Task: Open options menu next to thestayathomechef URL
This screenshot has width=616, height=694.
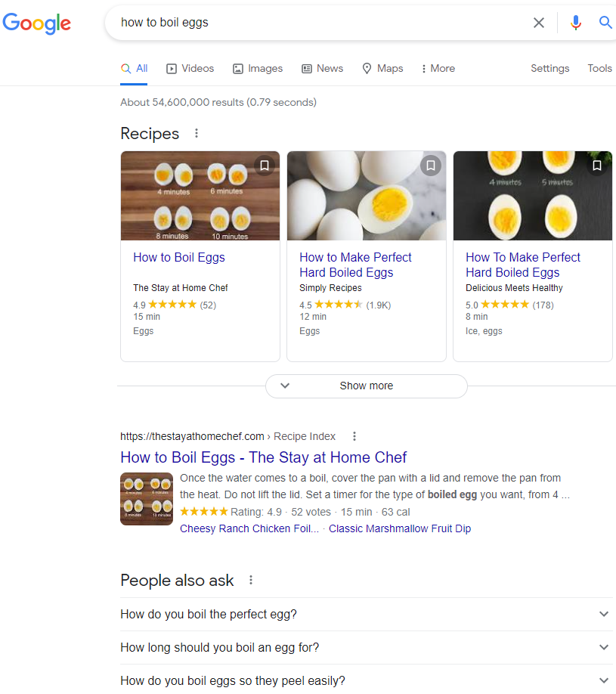Action: coord(354,436)
